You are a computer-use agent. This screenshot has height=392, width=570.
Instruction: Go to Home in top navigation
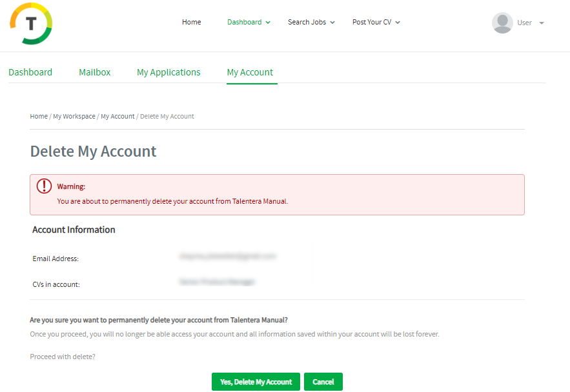pos(191,22)
